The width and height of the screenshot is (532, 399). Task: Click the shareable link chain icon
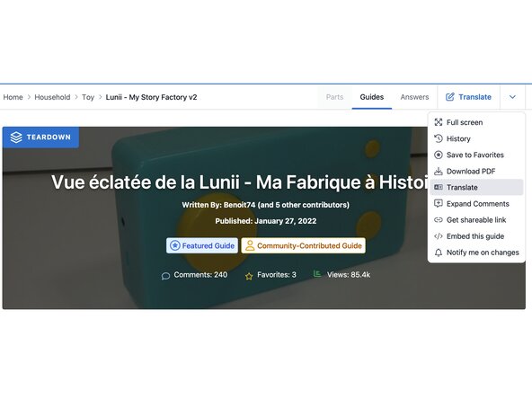click(x=439, y=220)
